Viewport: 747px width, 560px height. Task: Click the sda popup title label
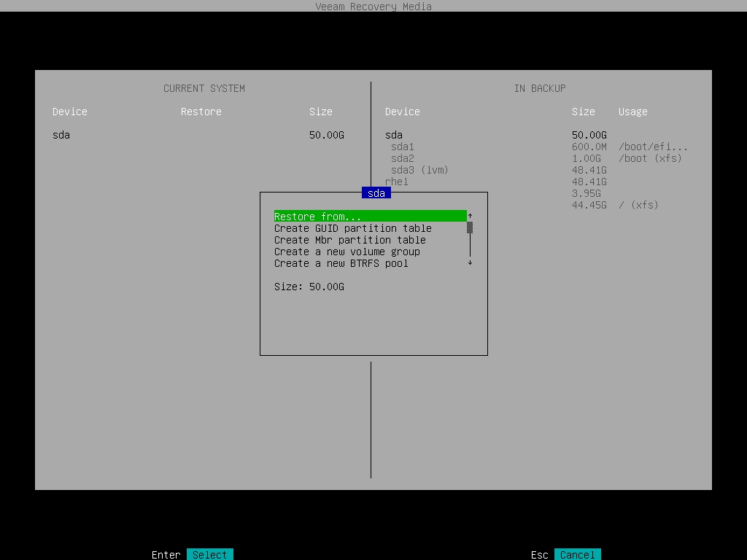coord(376,193)
